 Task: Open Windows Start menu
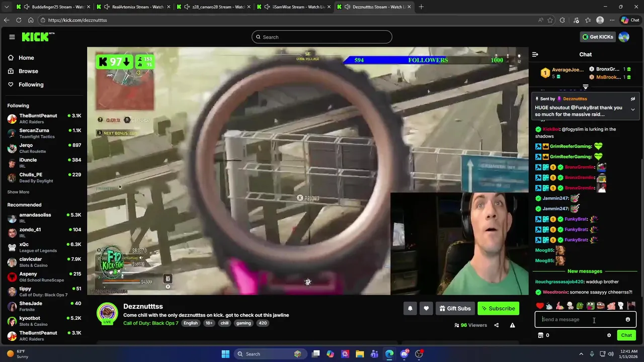click(225, 354)
